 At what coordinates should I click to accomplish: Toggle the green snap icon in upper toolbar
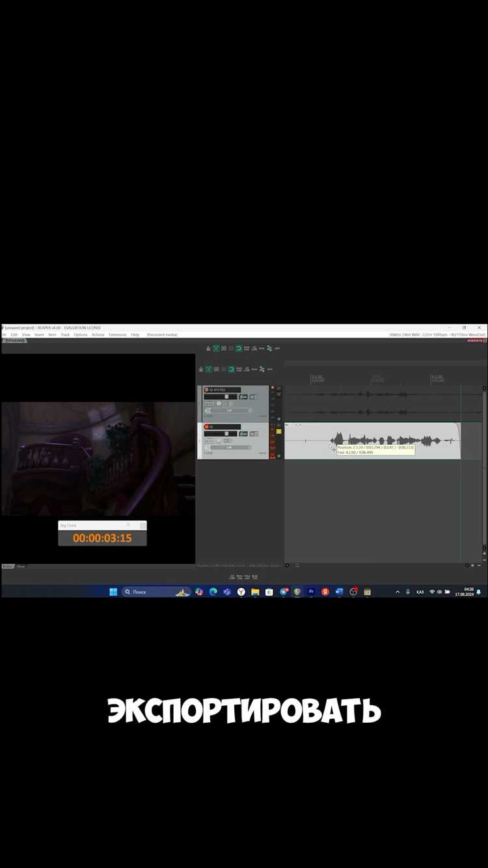[x=239, y=349]
